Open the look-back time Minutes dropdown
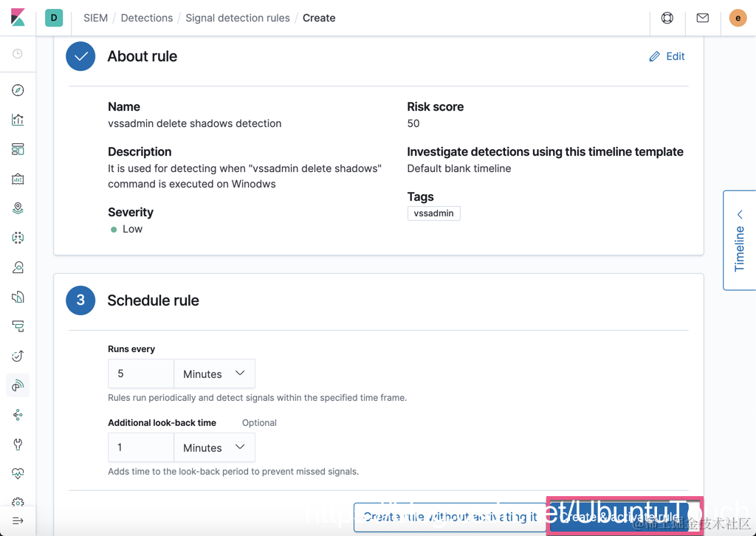 pyautogui.click(x=214, y=447)
